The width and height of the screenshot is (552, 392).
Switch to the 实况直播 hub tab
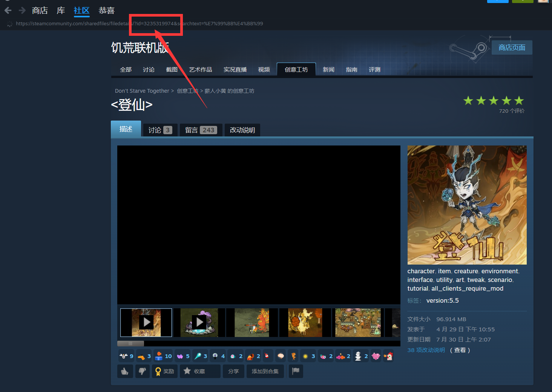click(235, 70)
